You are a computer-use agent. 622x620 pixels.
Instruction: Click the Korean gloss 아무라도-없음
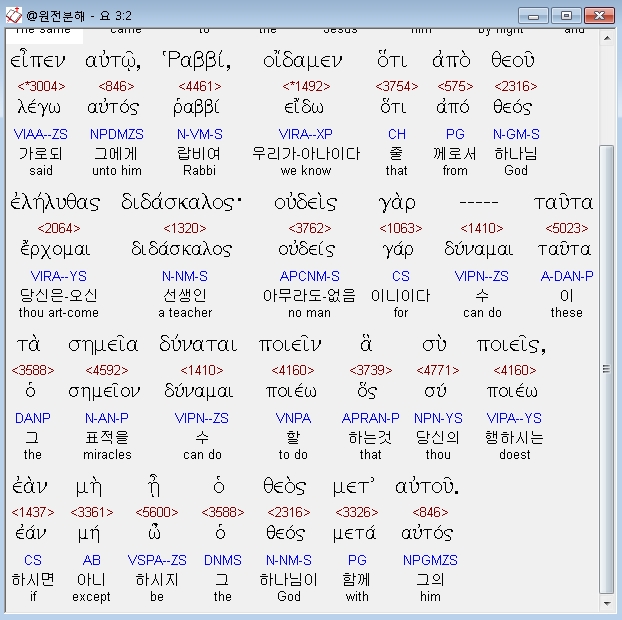[x=309, y=296]
